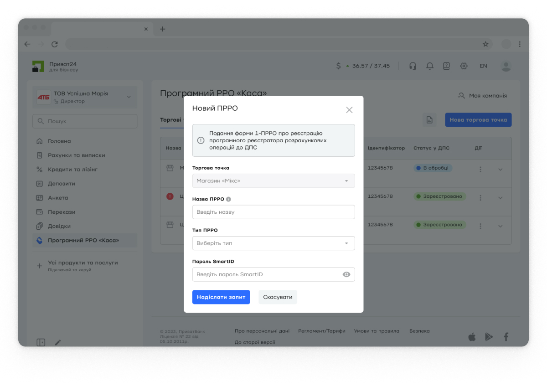Click the help question mark icon
The height and width of the screenshot is (392, 547).
tap(446, 66)
